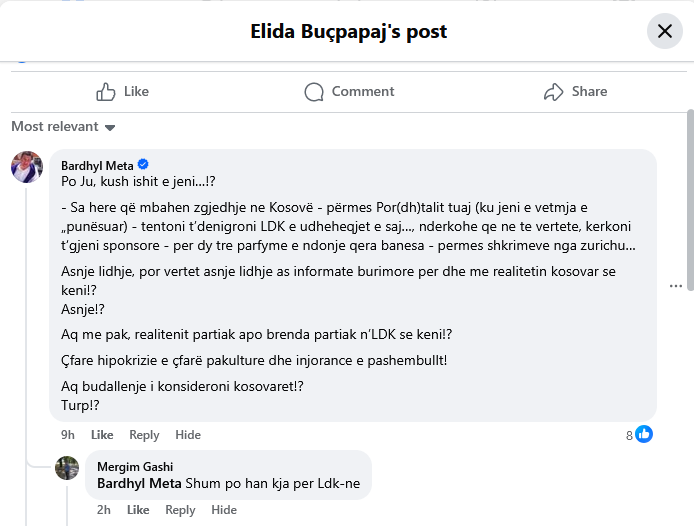
Task: Hide Bardhyl Meta's comment
Action: coord(188,435)
